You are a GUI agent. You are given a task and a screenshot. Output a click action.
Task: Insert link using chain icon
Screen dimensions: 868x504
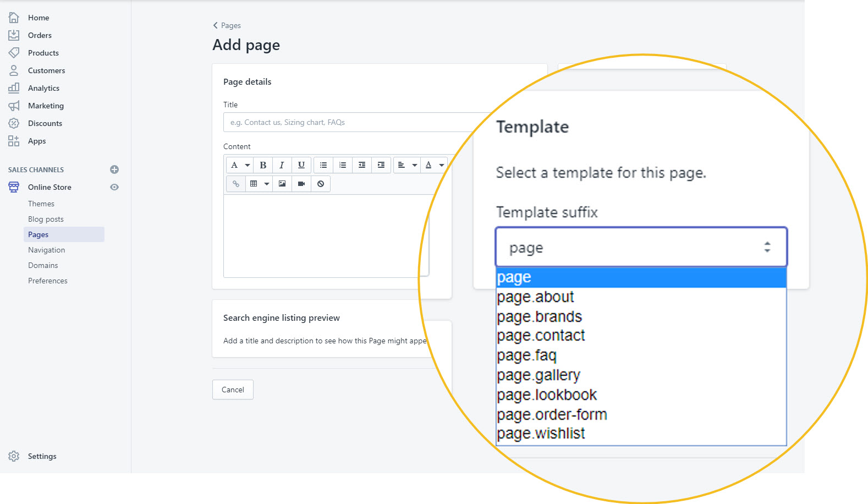tap(235, 184)
